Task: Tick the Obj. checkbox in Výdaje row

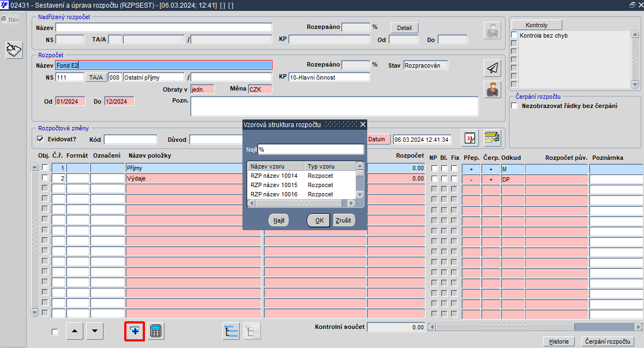Action: click(45, 178)
